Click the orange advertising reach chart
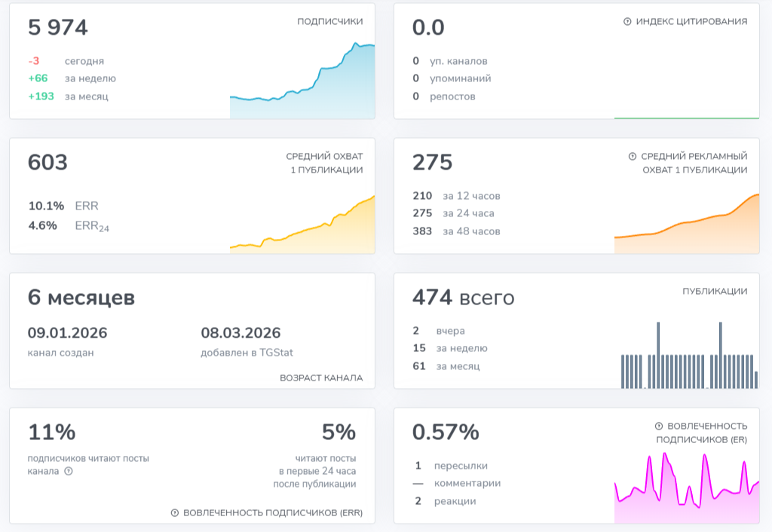 tap(687, 224)
